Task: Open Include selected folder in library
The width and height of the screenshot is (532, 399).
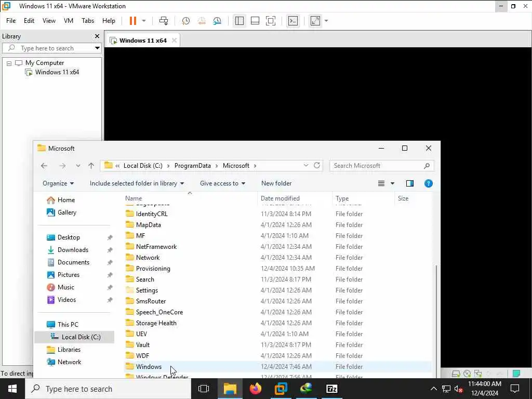Action: click(x=137, y=183)
